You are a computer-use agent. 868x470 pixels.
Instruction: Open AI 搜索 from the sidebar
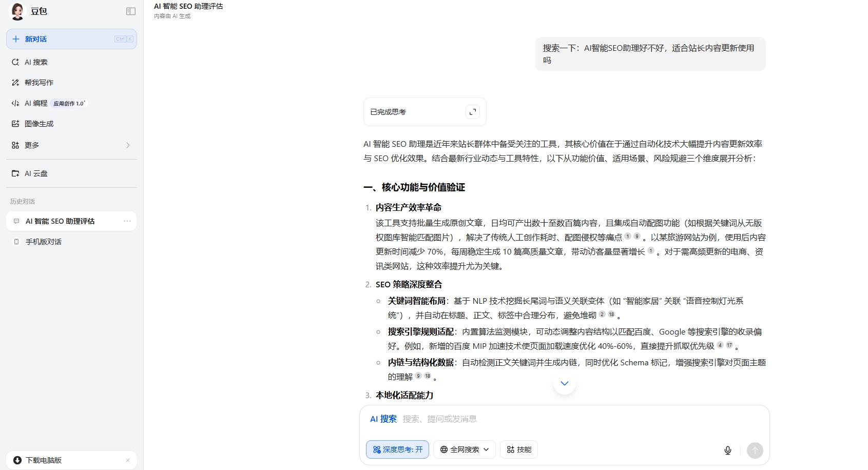[x=36, y=62]
